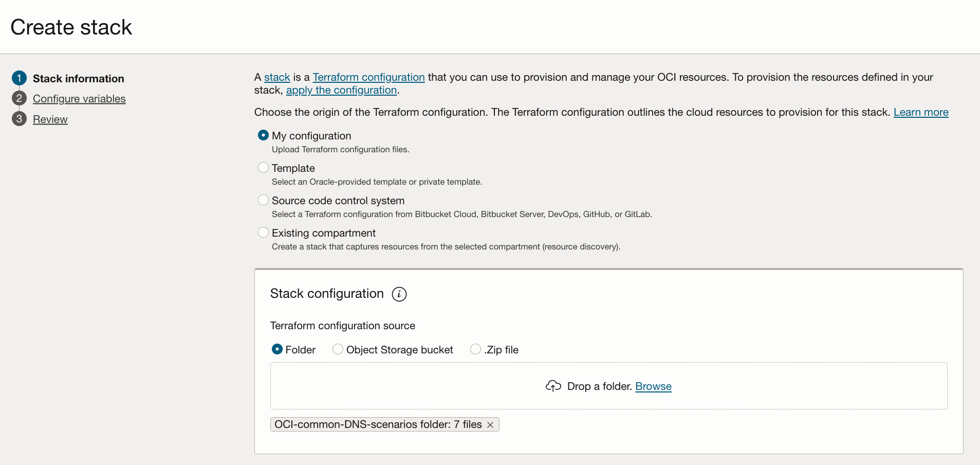This screenshot has width=980, height=465.
Task: Select the .Zip file source option
Action: 475,349
